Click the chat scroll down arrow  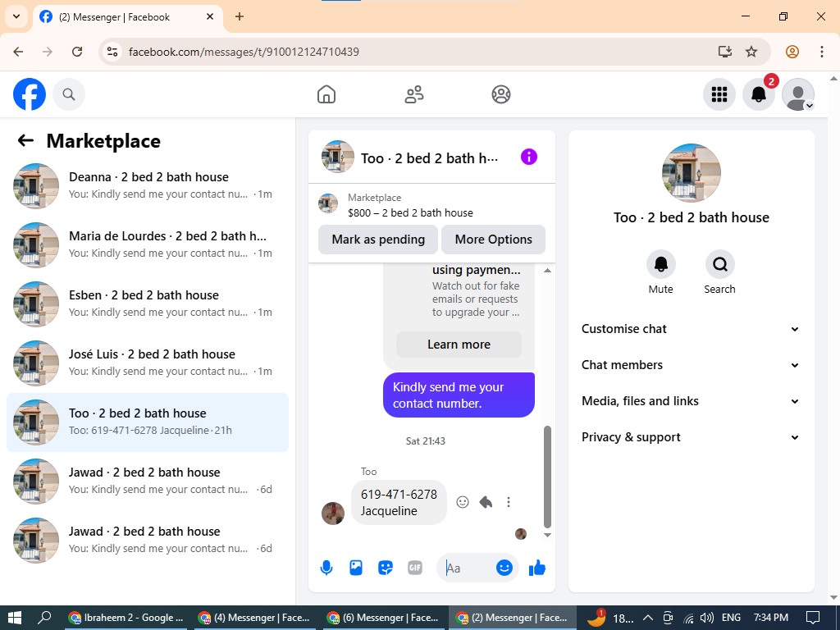pos(547,535)
